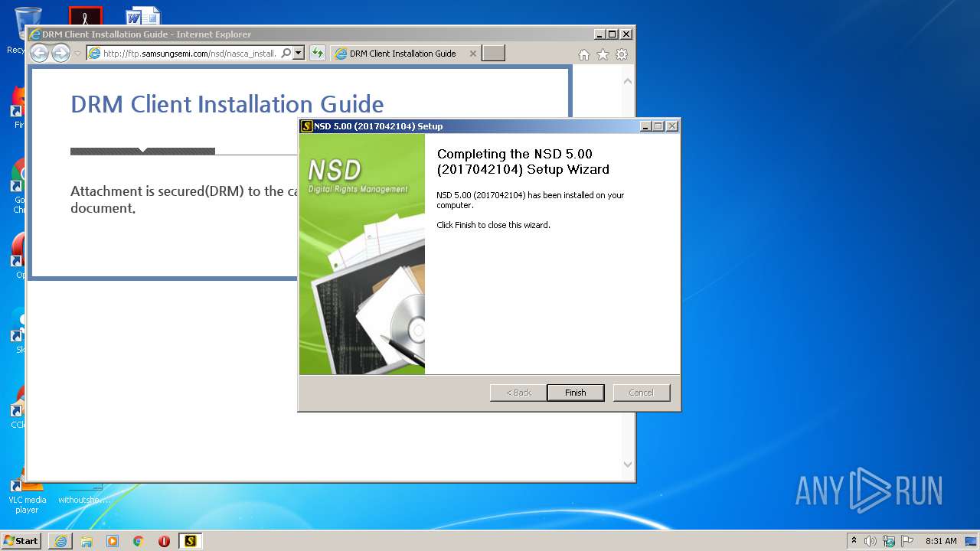
Task: Open volume control in system tray
Action: (871, 541)
